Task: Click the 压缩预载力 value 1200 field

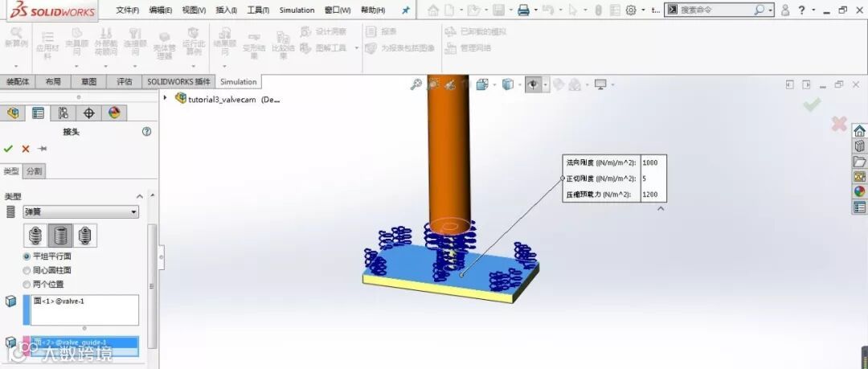Action: click(653, 195)
